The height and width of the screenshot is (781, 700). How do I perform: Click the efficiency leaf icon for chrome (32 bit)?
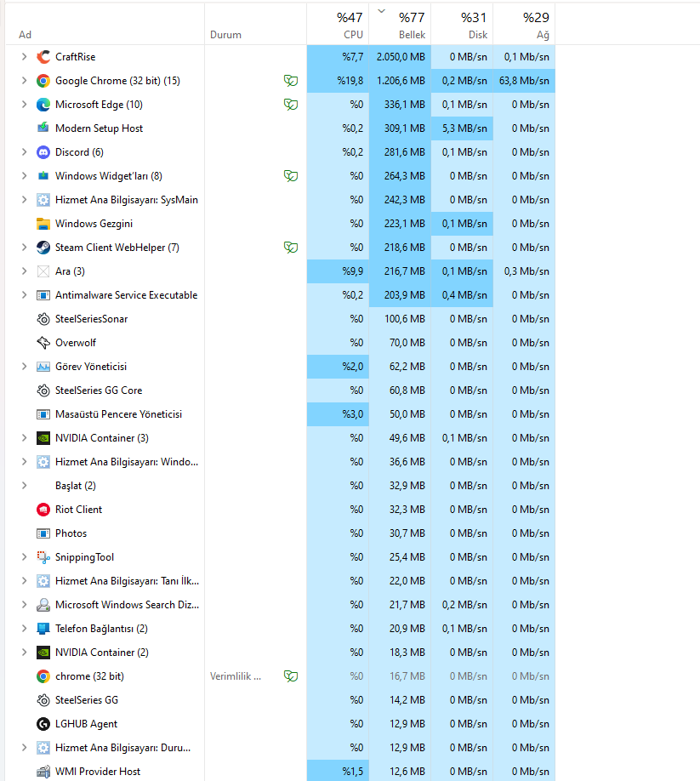pos(291,676)
